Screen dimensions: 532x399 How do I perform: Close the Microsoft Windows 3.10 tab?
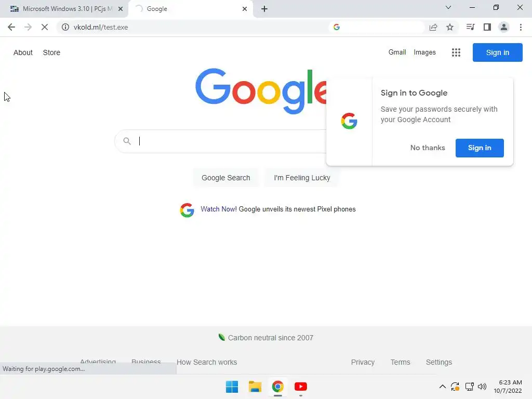pyautogui.click(x=121, y=9)
